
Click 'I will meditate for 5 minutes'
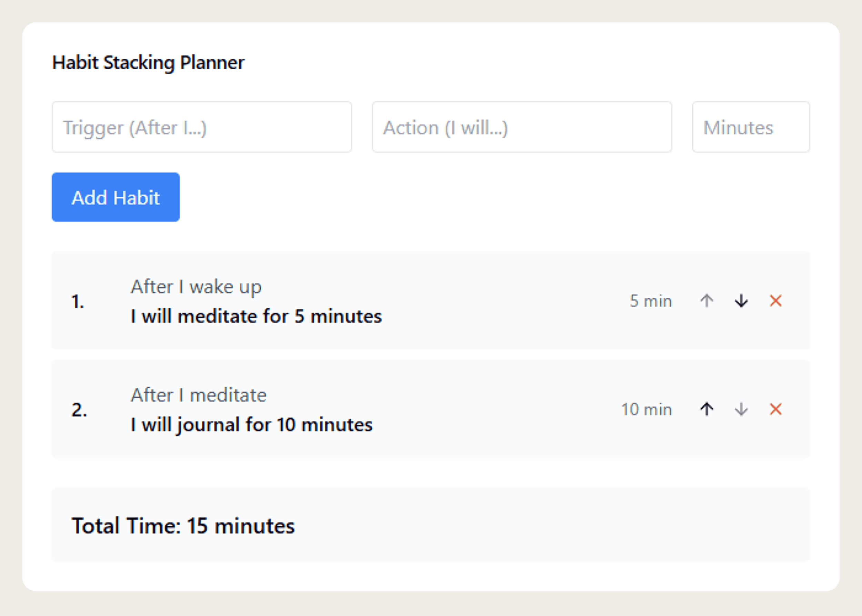256,316
